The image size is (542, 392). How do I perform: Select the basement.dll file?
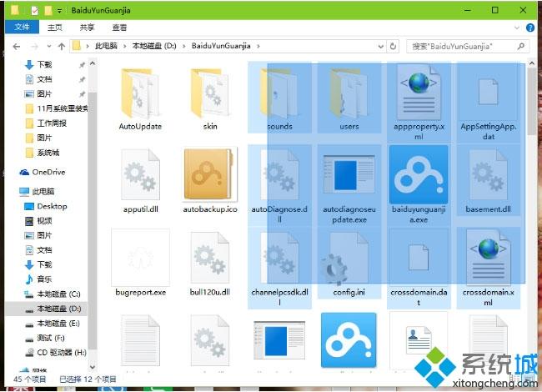[x=488, y=181]
